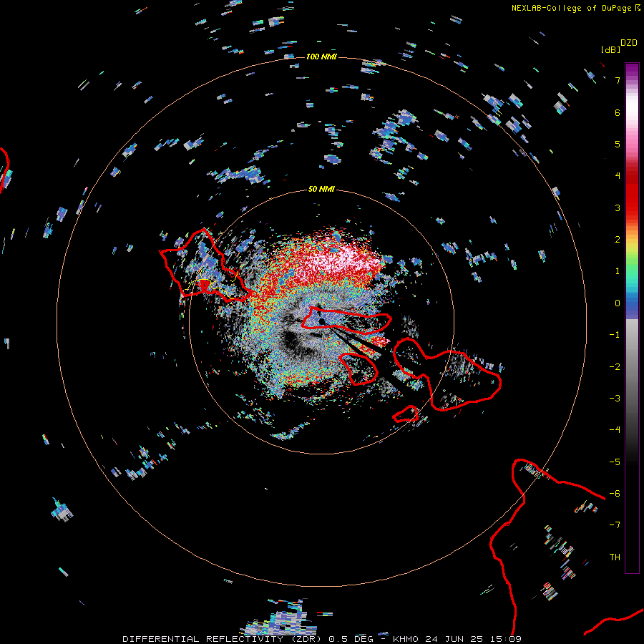Click the '[dB]' unit label
Image resolution: width=644 pixels, height=644 pixels.
(x=610, y=49)
